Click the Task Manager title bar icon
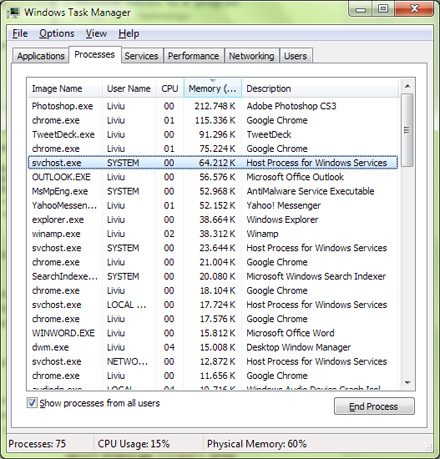 pos(14,12)
